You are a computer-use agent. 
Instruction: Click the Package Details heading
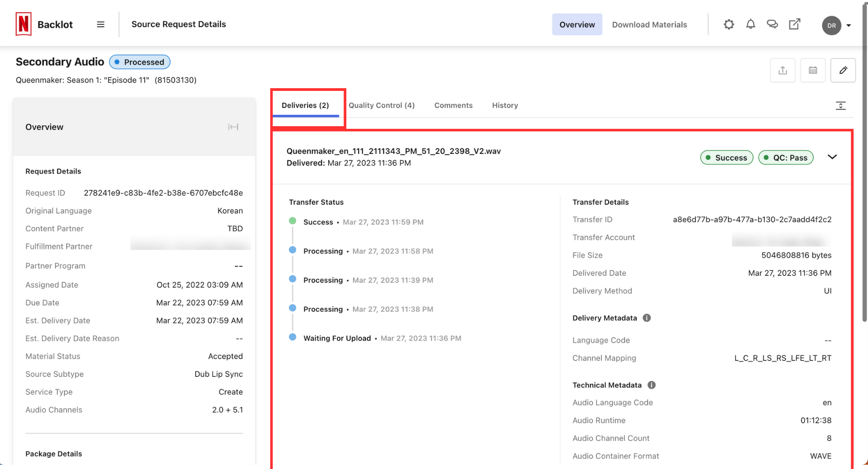[54, 454]
